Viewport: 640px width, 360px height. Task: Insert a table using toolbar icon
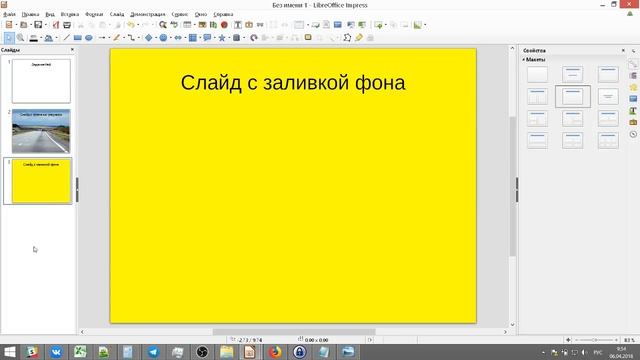pyautogui.click(x=187, y=25)
